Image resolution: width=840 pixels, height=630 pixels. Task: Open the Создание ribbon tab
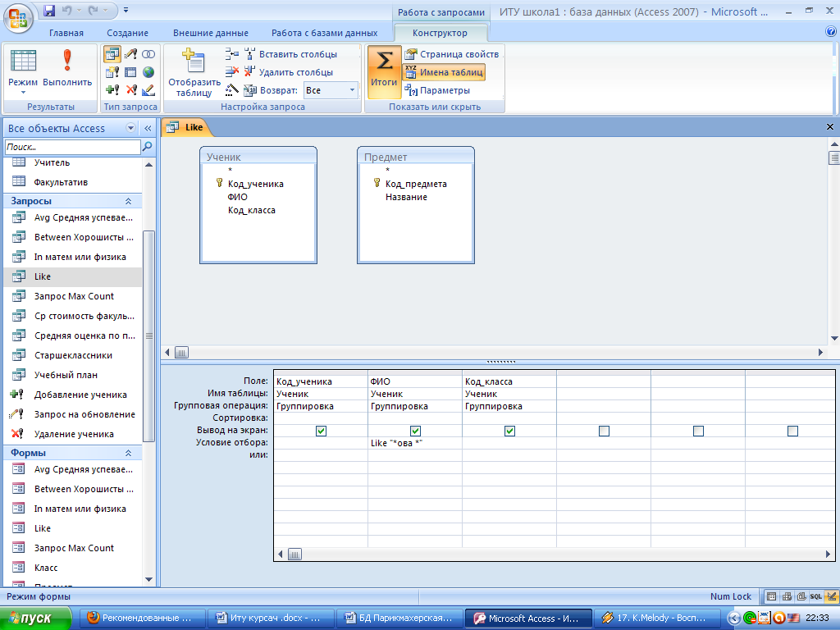[127, 33]
